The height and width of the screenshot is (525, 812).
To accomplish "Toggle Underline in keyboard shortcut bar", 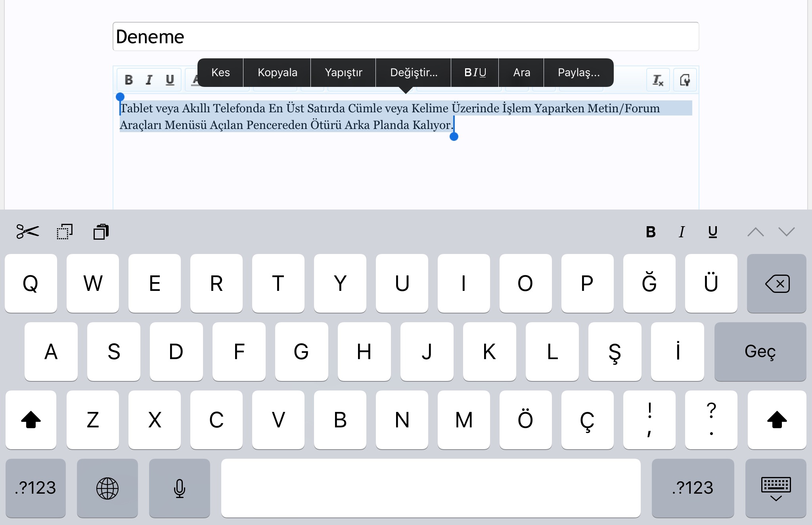I will 712,232.
